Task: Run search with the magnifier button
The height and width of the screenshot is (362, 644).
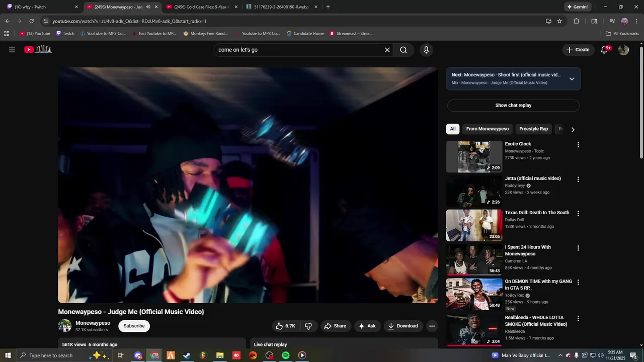Action: [x=404, y=50]
